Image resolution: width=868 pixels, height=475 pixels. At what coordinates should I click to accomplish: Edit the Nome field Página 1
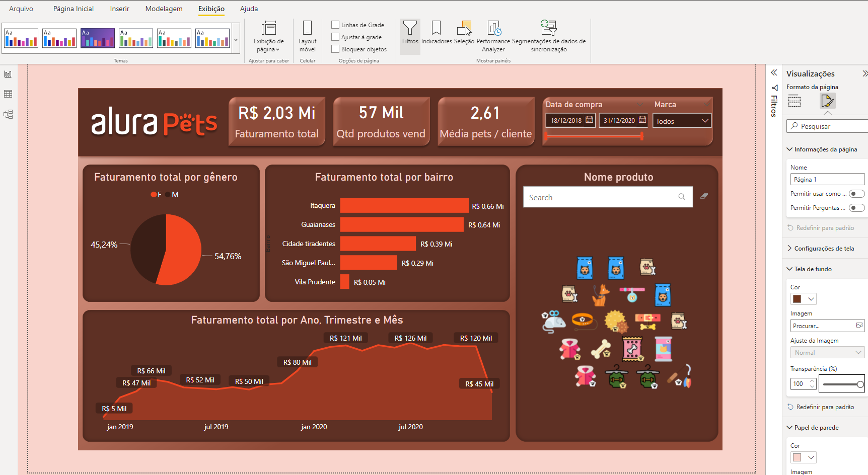(x=827, y=180)
